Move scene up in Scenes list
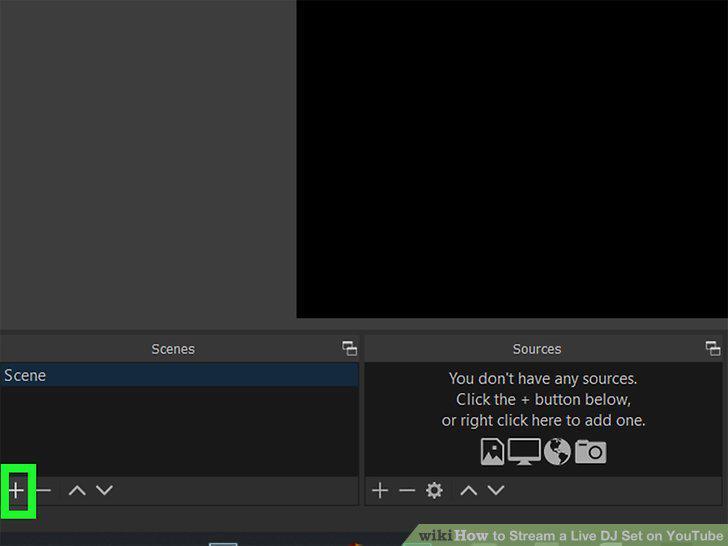The width and height of the screenshot is (728, 546). (77, 490)
